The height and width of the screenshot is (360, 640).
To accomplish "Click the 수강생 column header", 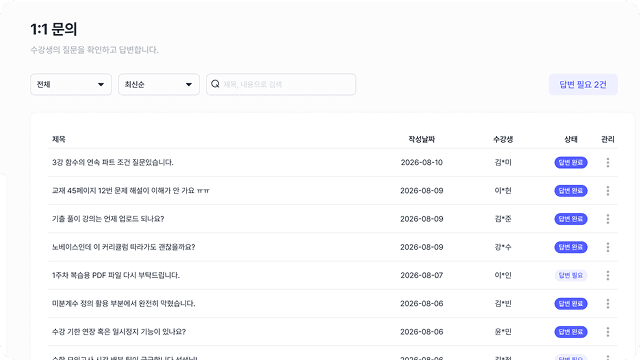I will [x=503, y=139].
